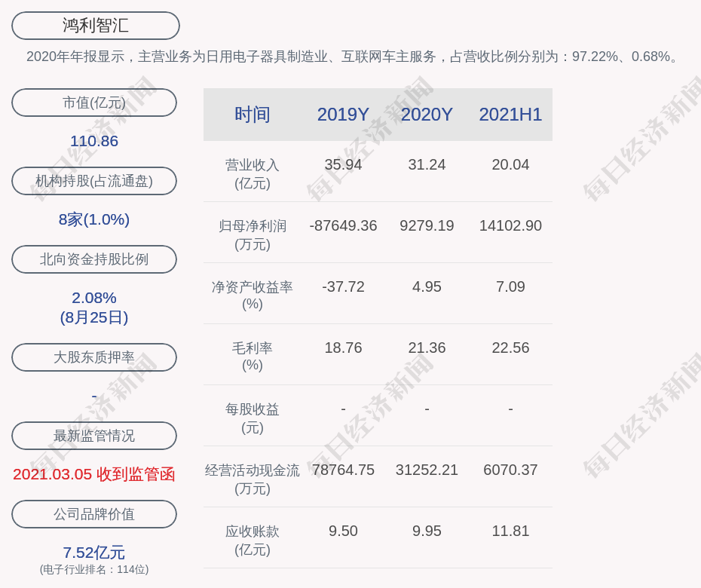Click the 7.52亿元 brand value figure
701x588 pixels.
tap(94, 553)
